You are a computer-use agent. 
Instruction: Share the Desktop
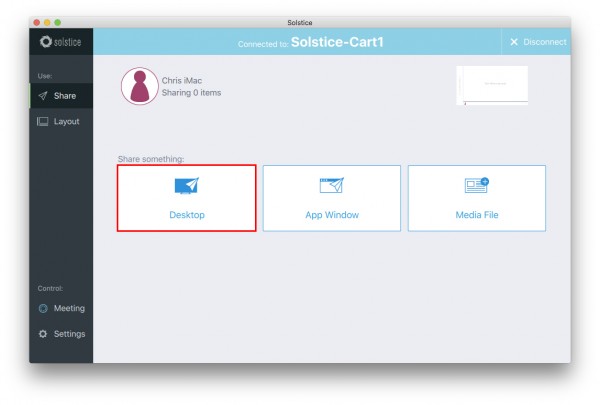tap(187, 198)
